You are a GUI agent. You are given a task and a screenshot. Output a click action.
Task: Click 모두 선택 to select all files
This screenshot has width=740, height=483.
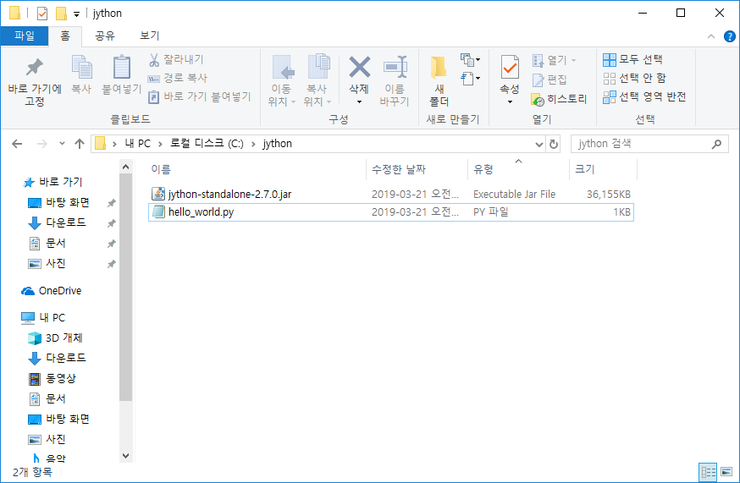[x=633, y=60]
